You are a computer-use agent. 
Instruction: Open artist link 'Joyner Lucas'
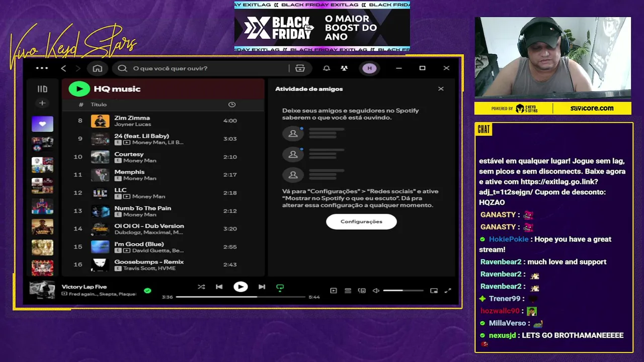coord(132,124)
